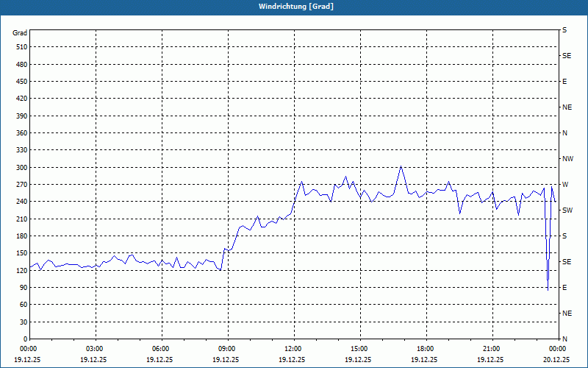Select the 150 y-axis value label
Viewport: 588px width, 368px height.
22,253
